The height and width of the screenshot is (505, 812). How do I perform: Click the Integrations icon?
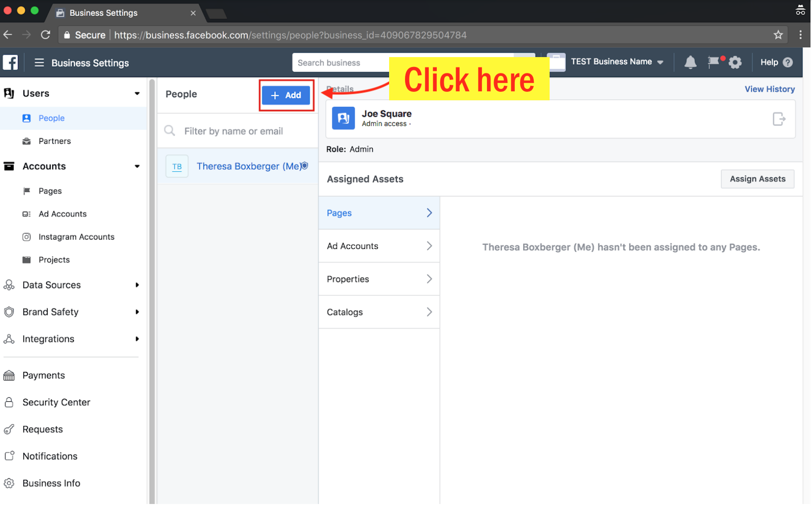pyautogui.click(x=9, y=339)
